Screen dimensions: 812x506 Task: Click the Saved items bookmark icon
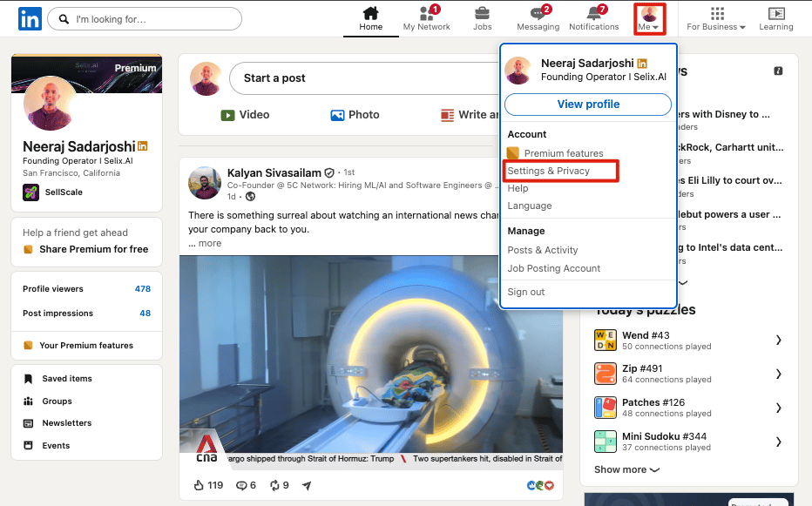tap(29, 379)
